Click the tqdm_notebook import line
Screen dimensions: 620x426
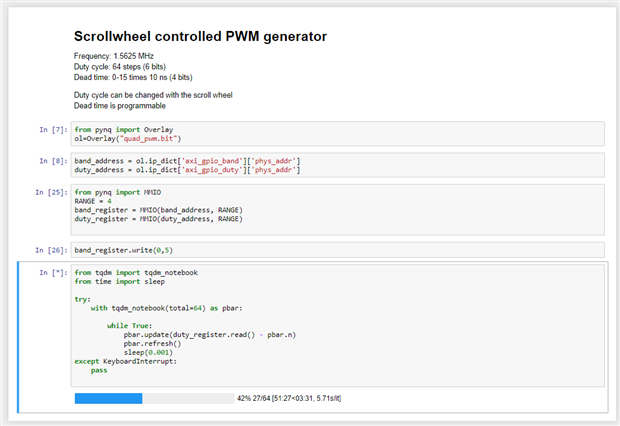click(x=136, y=272)
